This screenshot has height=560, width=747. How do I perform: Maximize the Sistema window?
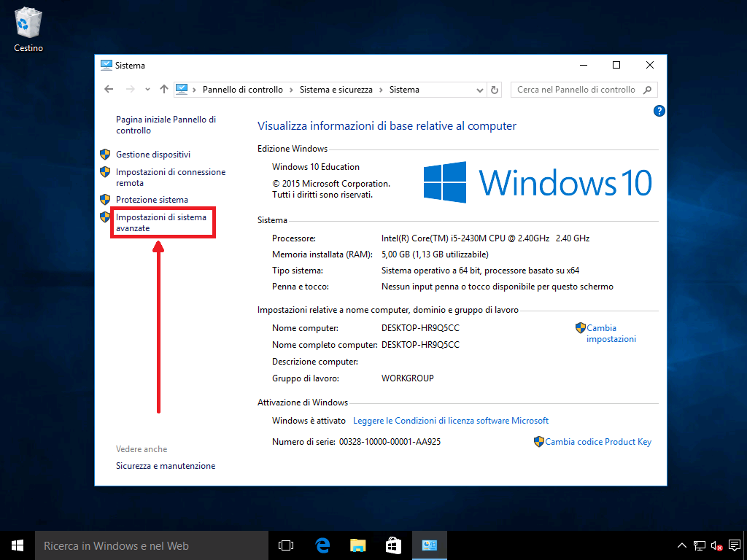616,65
